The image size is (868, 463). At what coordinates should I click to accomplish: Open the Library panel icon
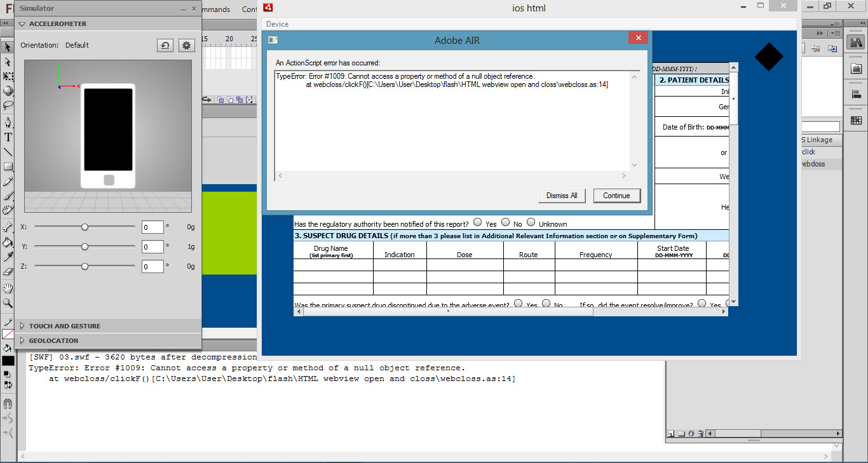click(x=856, y=43)
